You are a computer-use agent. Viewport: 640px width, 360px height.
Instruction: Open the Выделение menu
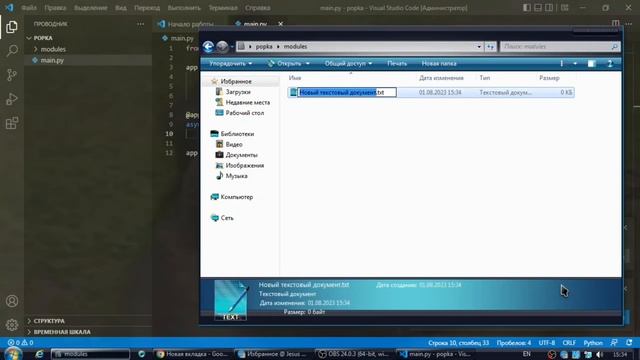pos(91,8)
